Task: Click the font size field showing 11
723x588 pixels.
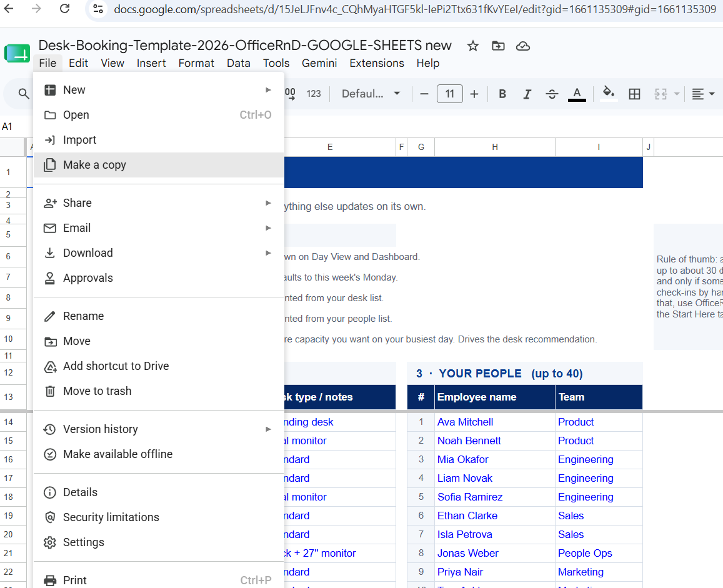Action: (x=449, y=94)
